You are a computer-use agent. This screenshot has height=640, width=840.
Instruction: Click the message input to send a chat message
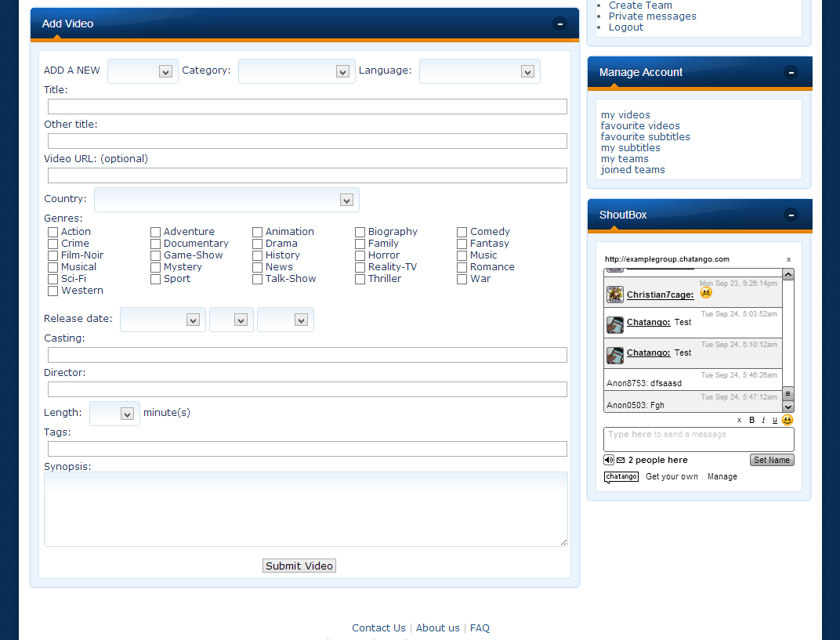pos(697,439)
